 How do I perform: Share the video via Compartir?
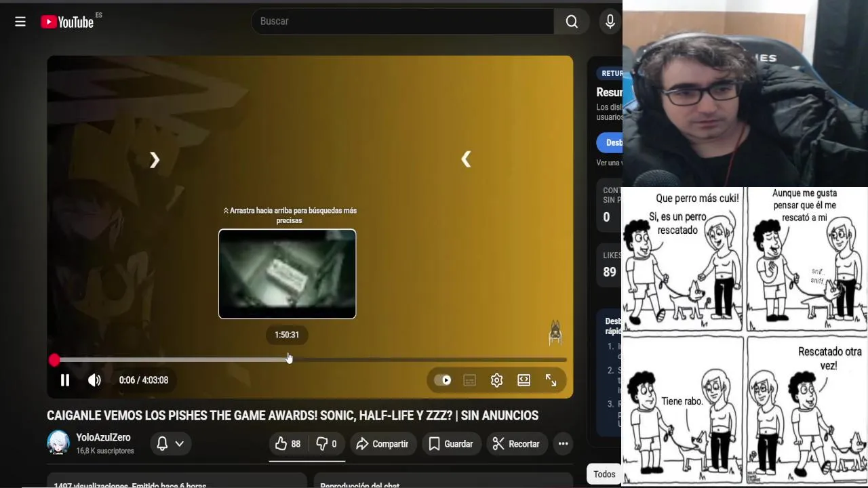click(x=382, y=444)
